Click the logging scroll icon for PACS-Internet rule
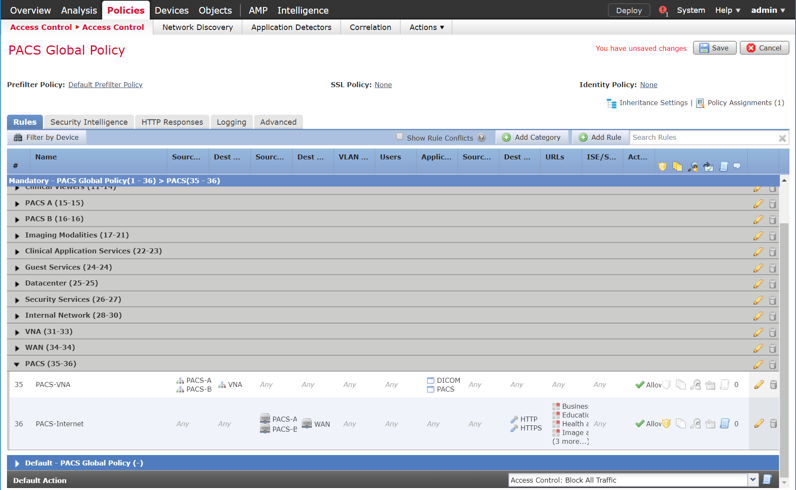This screenshot has height=490, width=796. (724, 424)
